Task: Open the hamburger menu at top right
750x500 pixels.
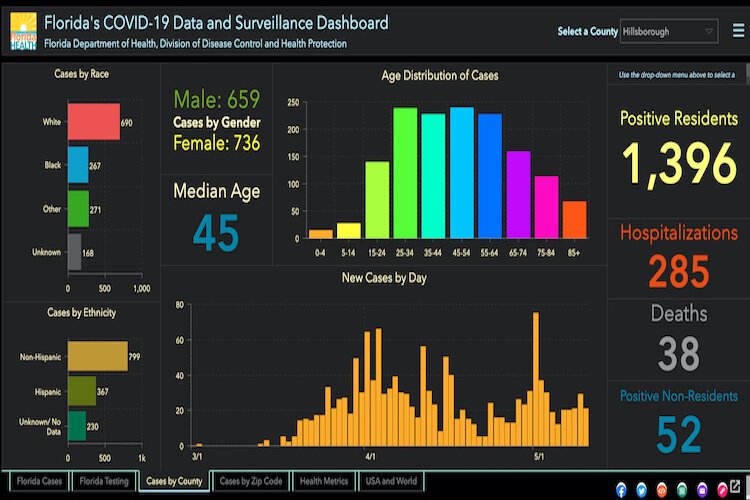Action: pos(738,30)
